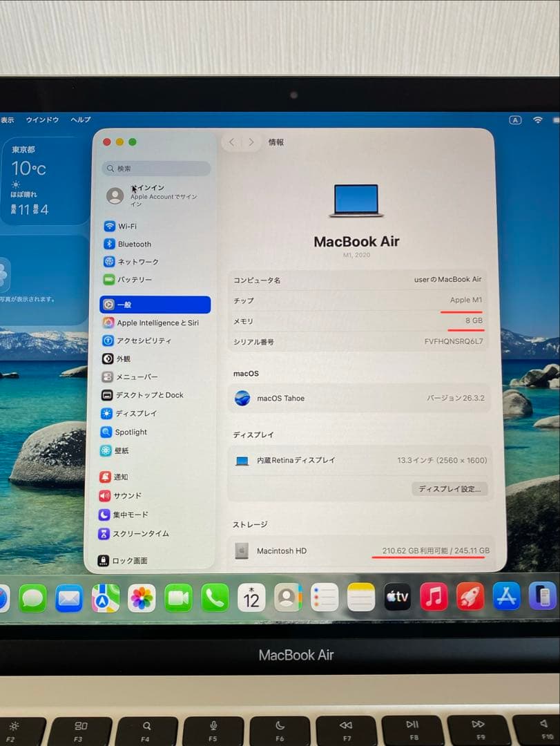
Task: Click the macOS Tahoe row
Action: pyautogui.click(x=359, y=399)
